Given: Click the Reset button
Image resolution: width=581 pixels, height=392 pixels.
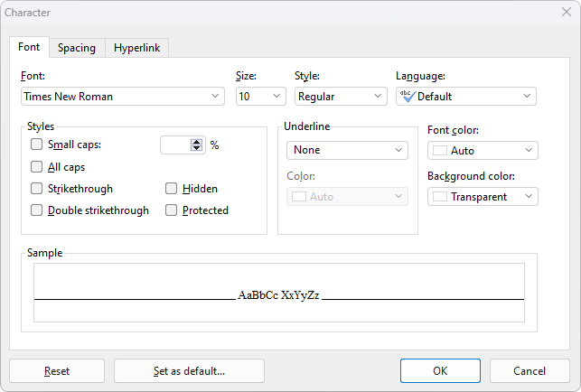Looking at the screenshot, I should click(57, 371).
